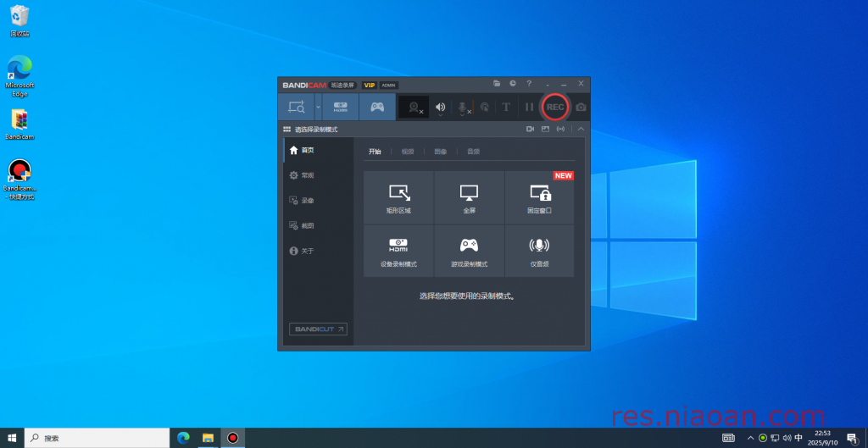Open the notification center icon
The height and width of the screenshot is (448, 868).
point(851,438)
